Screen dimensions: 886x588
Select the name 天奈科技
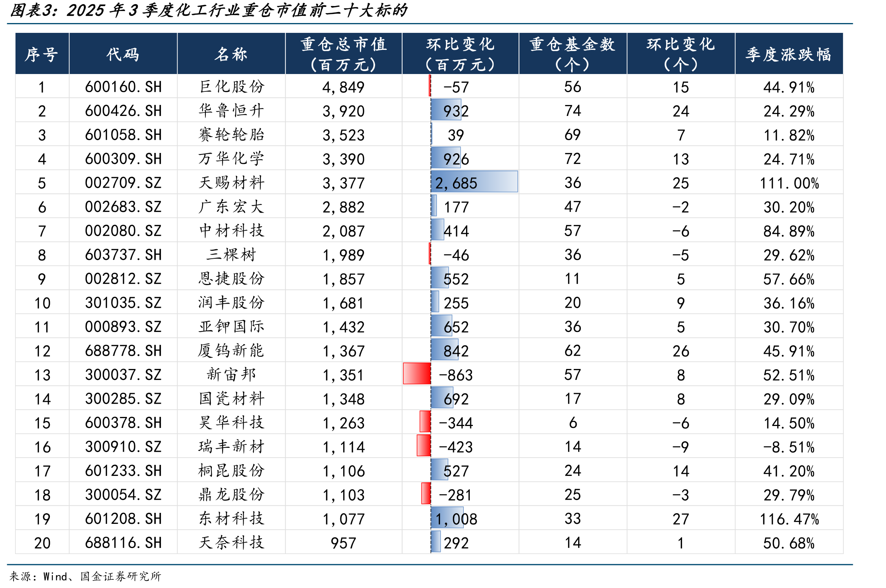[x=231, y=543]
